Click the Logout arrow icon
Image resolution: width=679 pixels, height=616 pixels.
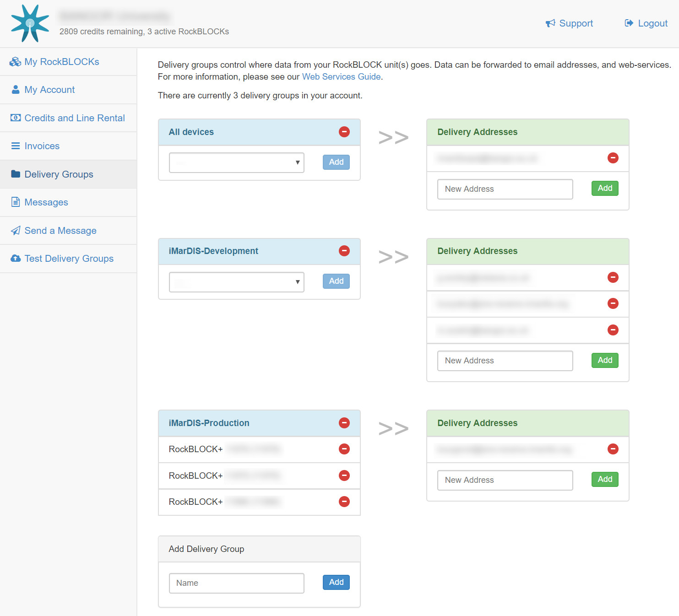[629, 23]
